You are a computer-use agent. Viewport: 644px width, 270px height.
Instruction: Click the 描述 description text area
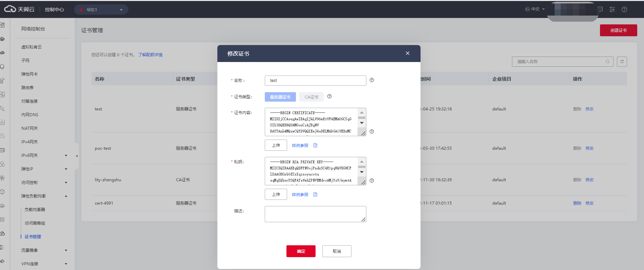(315, 214)
